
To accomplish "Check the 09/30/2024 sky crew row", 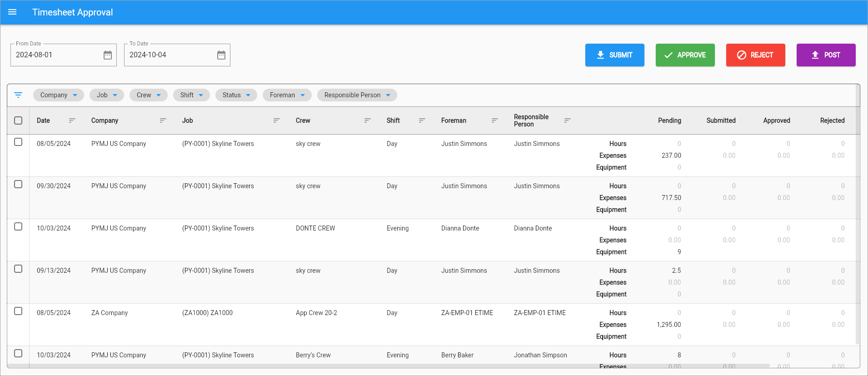I will pos(18,184).
